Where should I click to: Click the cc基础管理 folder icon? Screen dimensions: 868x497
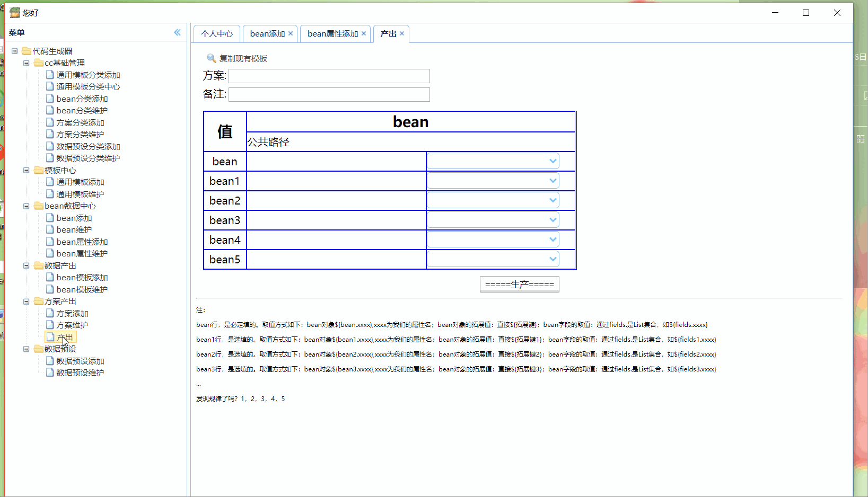(x=38, y=63)
